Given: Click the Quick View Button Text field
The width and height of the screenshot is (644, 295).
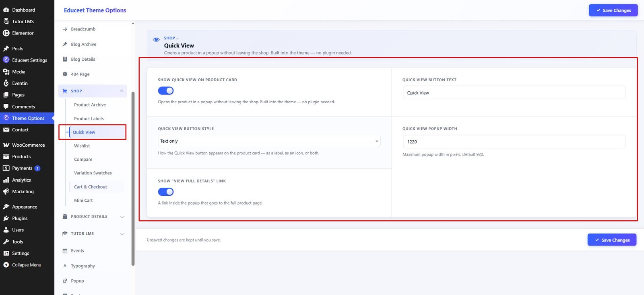Looking at the screenshot, I should coord(514,93).
